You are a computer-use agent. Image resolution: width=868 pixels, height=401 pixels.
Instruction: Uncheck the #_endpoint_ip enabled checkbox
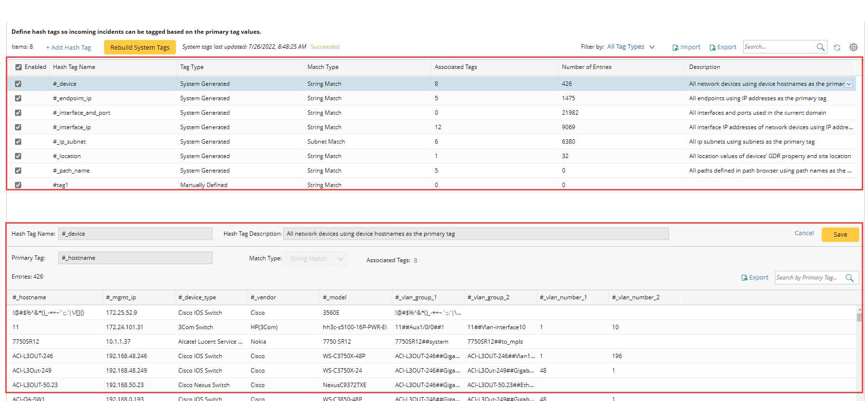coord(18,98)
